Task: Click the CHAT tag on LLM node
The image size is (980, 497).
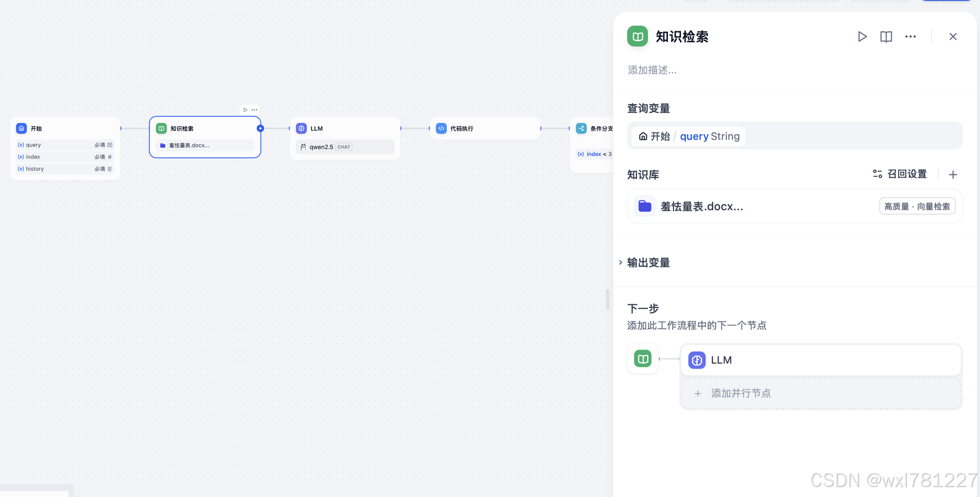Action: coord(344,147)
